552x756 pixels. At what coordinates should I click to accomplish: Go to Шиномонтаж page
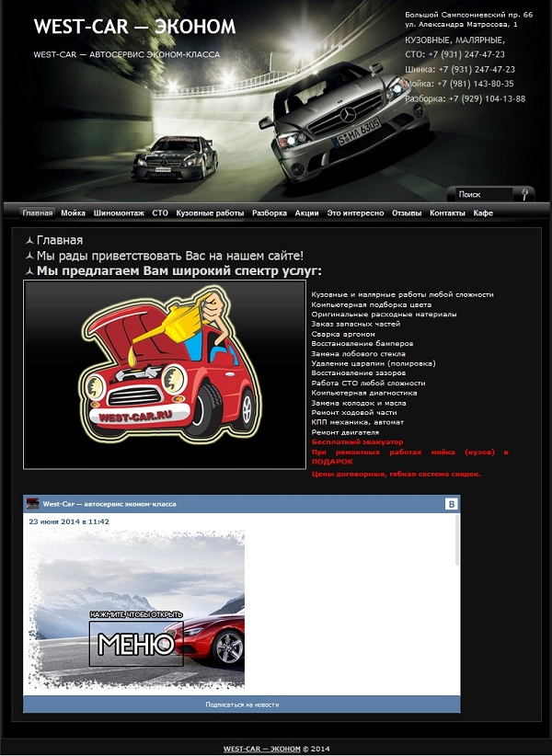[x=119, y=212]
